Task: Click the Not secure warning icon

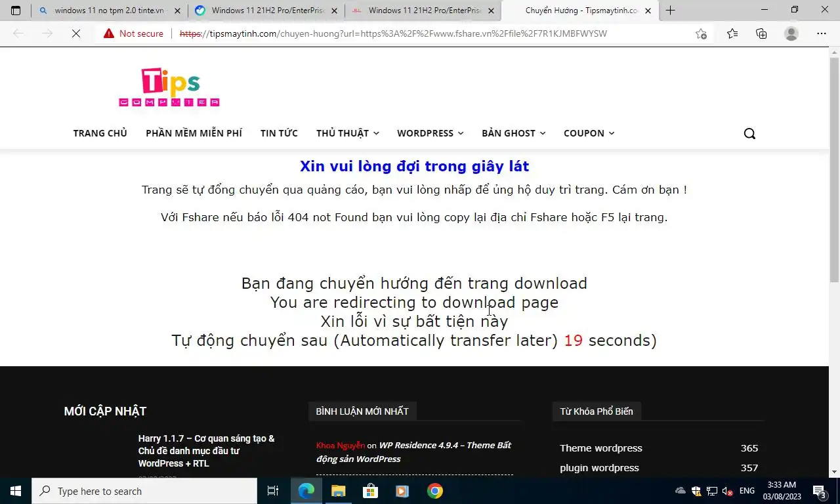Action: (109, 33)
